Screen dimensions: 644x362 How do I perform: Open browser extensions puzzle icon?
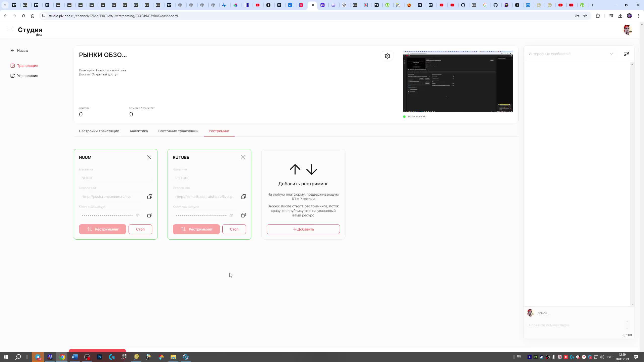598,16
